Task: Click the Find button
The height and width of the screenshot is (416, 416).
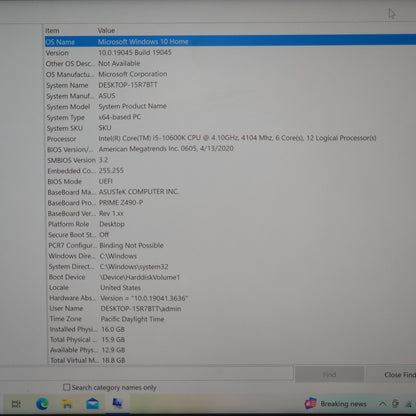Action: [329, 375]
